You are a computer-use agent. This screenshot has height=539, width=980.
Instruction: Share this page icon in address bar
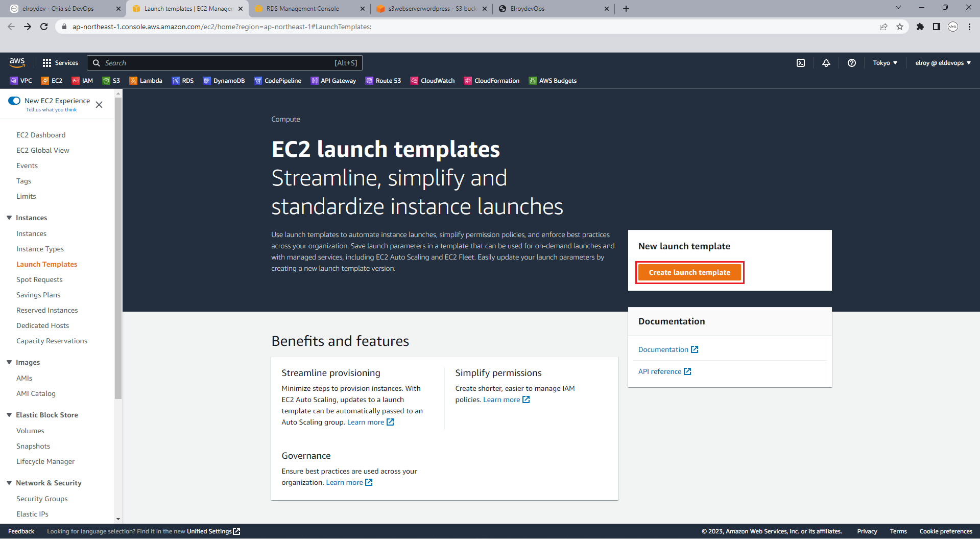point(883,27)
